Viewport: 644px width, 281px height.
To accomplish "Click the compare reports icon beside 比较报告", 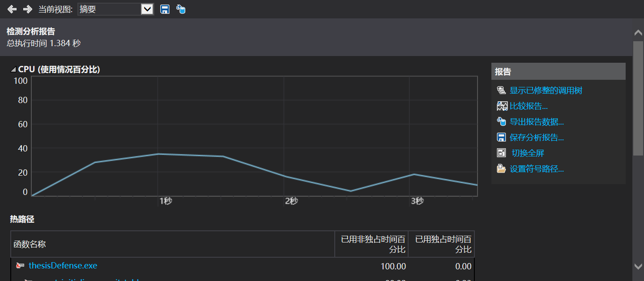I will (501, 106).
